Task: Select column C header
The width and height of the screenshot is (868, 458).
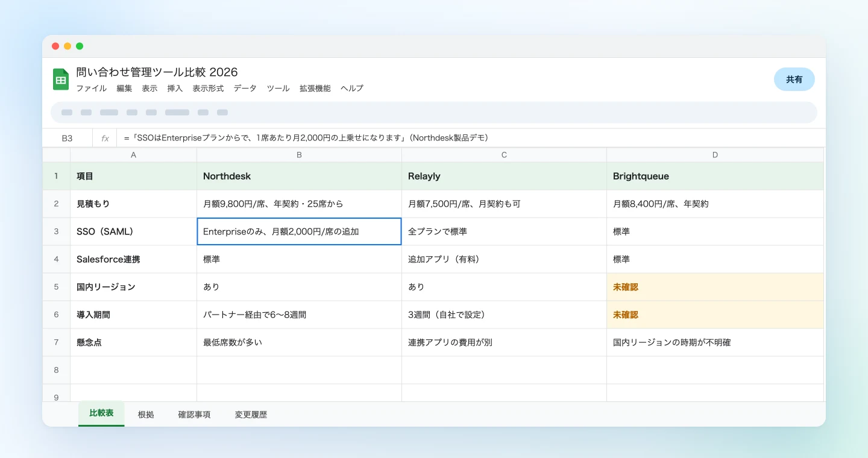Action: click(x=504, y=155)
